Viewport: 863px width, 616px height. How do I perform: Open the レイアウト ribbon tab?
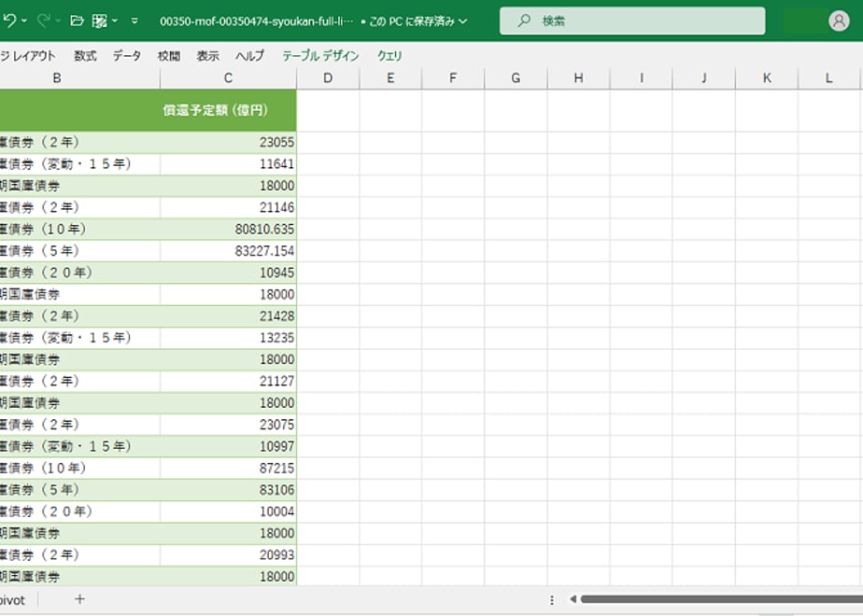click(27, 56)
